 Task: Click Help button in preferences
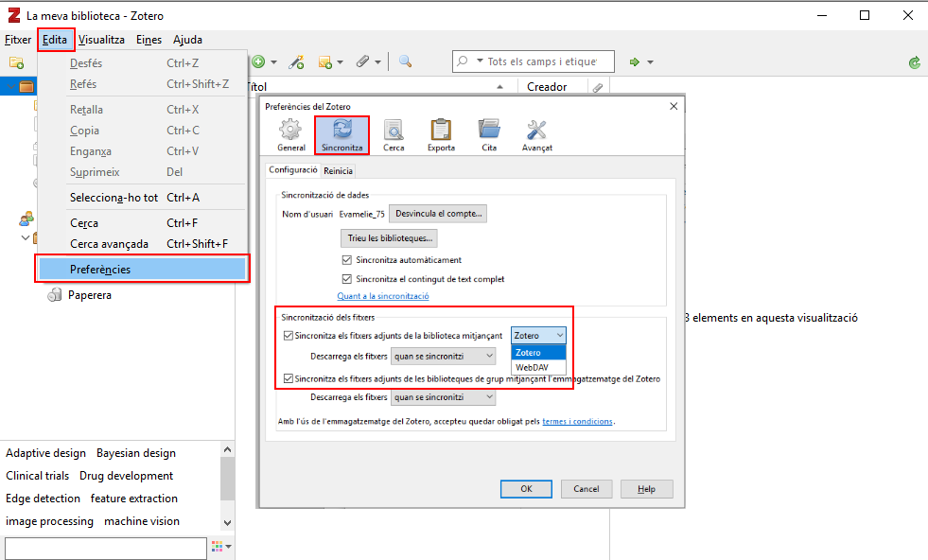(646, 489)
